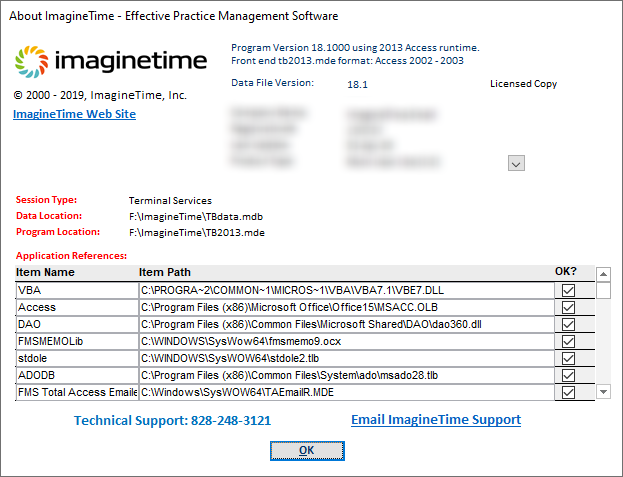Open the ImagineTime Web Site link
This screenshot has height=477, width=623.
tap(74, 114)
